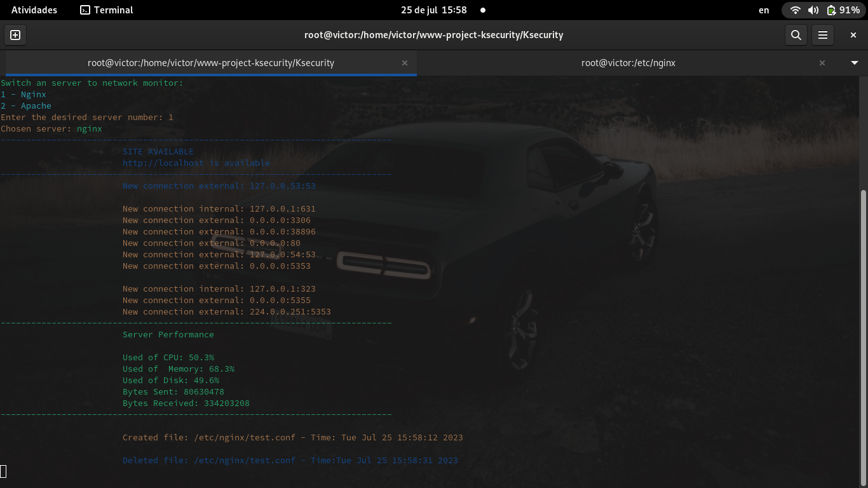Click the 'SITE AVAILABLE' text
This screenshot has height=488, width=868.
tap(158, 152)
